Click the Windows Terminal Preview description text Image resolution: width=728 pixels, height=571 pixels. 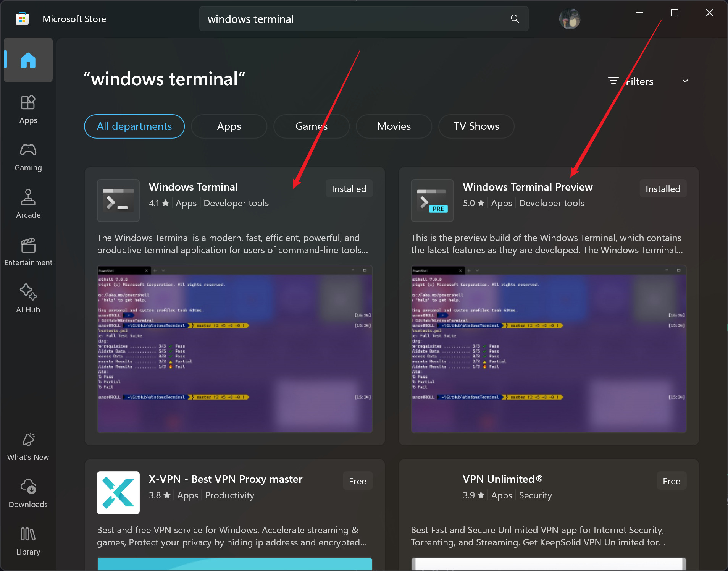547,244
